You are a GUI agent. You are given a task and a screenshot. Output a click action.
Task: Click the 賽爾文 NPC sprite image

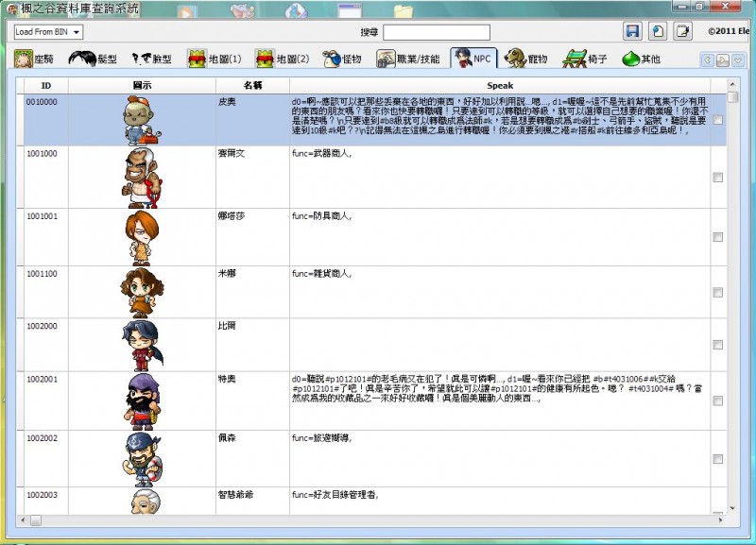click(142, 178)
